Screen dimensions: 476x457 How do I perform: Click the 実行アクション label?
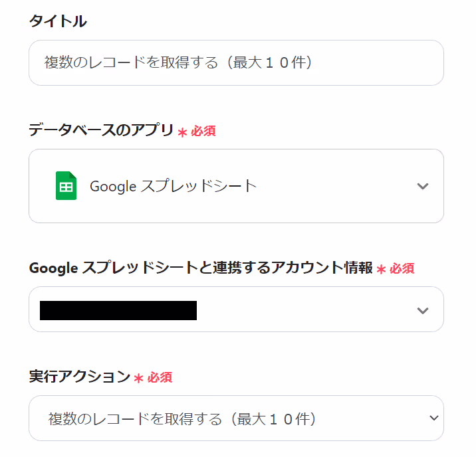click(x=79, y=377)
